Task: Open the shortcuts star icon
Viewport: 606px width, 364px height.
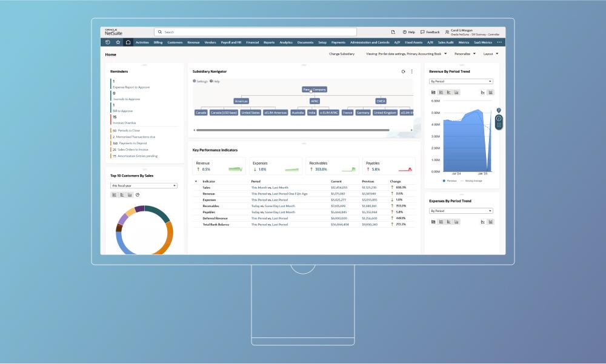Action: coord(118,42)
